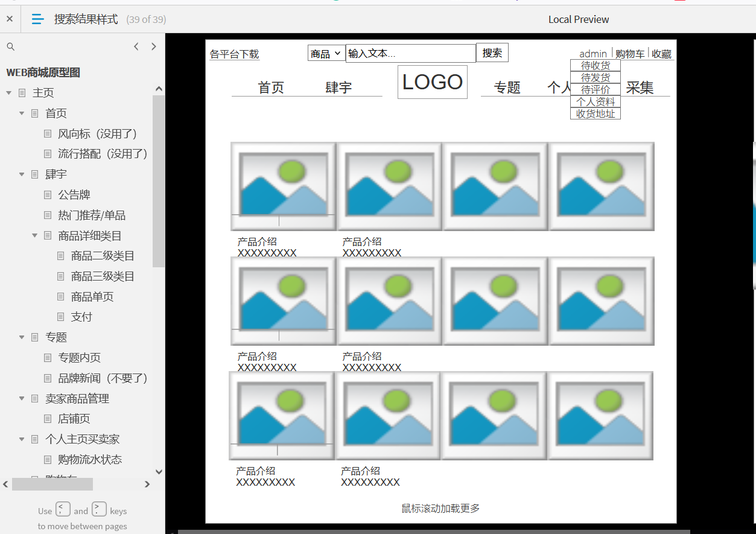Image resolution: width=756 pixels, height=534 pixels.
Task: Click the 搜索结果样式 page title
Action: (86, 19)
